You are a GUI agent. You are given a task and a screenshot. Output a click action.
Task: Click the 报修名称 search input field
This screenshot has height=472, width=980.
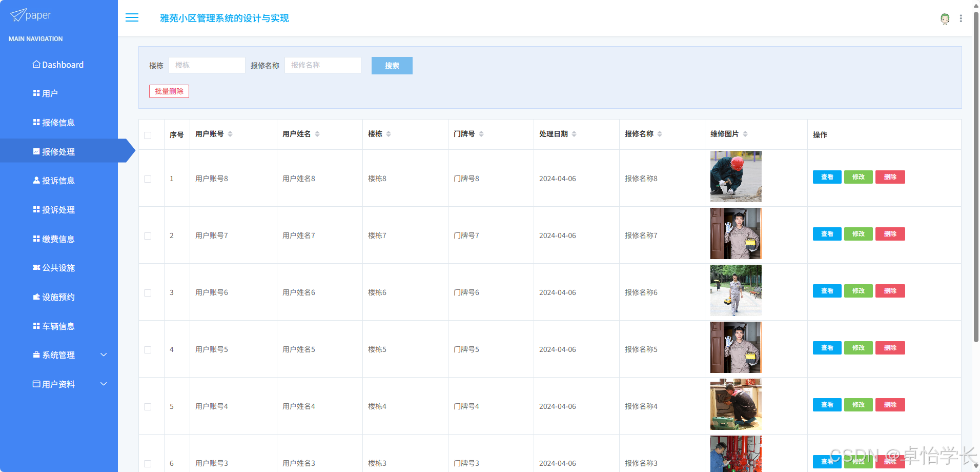(323, 65)
